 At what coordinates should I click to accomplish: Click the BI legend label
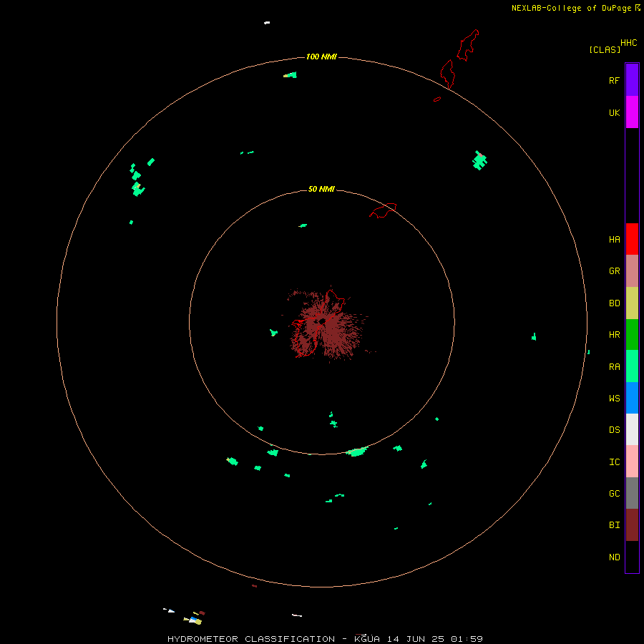tap(614, 525)
